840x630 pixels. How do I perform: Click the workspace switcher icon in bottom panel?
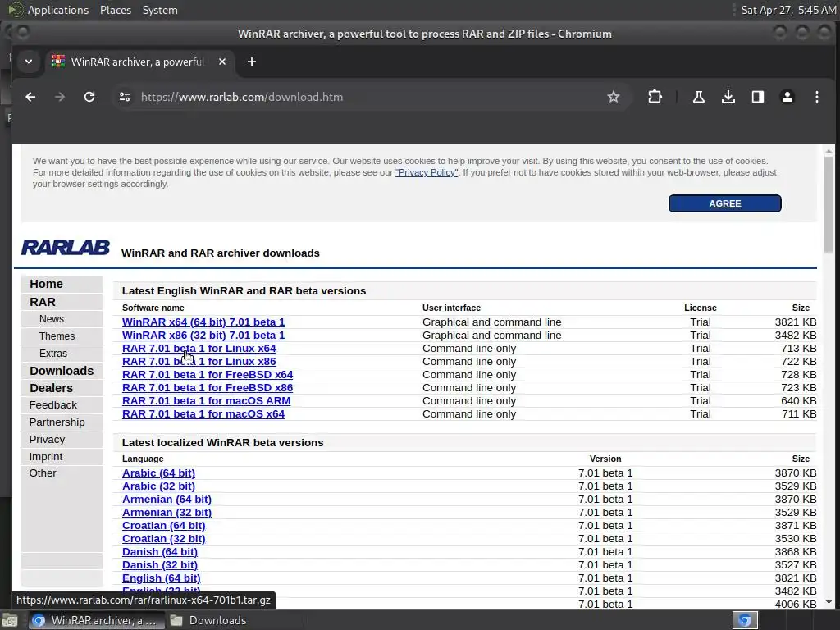(x=745, y=620)
